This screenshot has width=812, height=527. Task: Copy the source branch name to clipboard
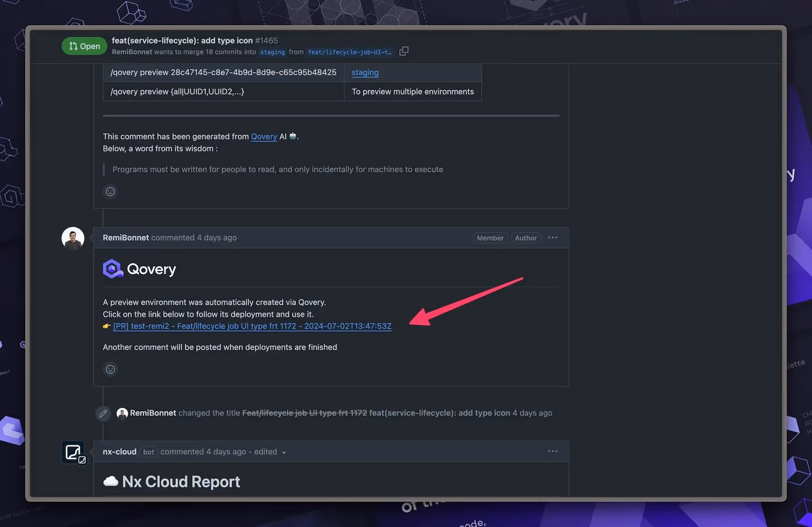point(404,51)
